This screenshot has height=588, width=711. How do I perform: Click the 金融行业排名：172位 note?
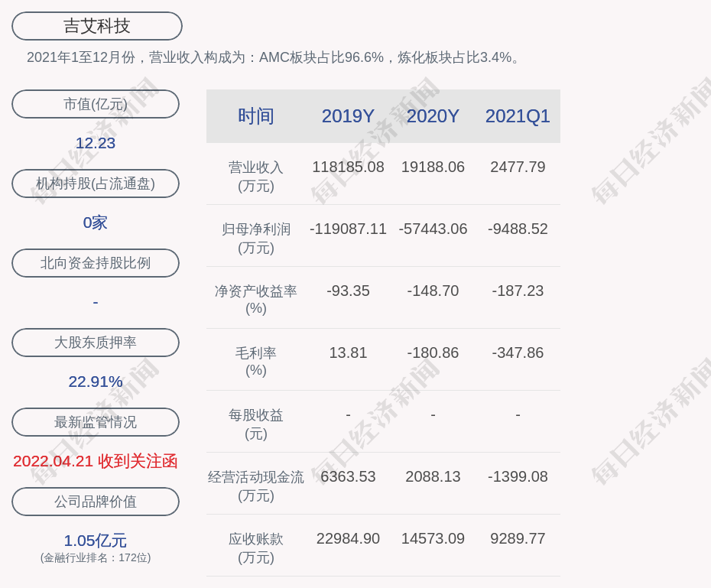[96, 557]
